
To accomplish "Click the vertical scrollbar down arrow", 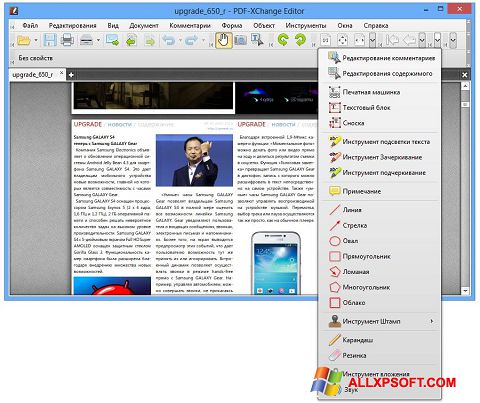I will tap(465, 291).
